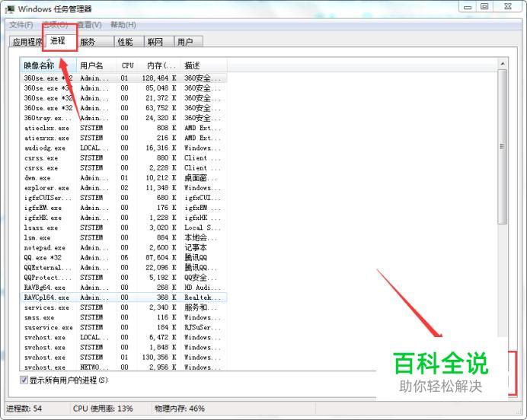This screenshot has width=527, height=420.
Task: Select the smss.exe process
Action: point(123,317)
